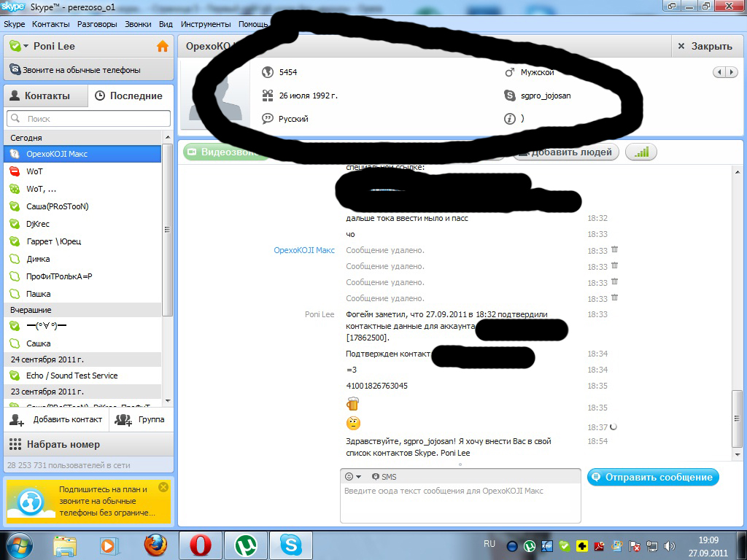Select the WoT do-not-disturb contact
This screenshot has height=560, width=747.
(82, 171)
